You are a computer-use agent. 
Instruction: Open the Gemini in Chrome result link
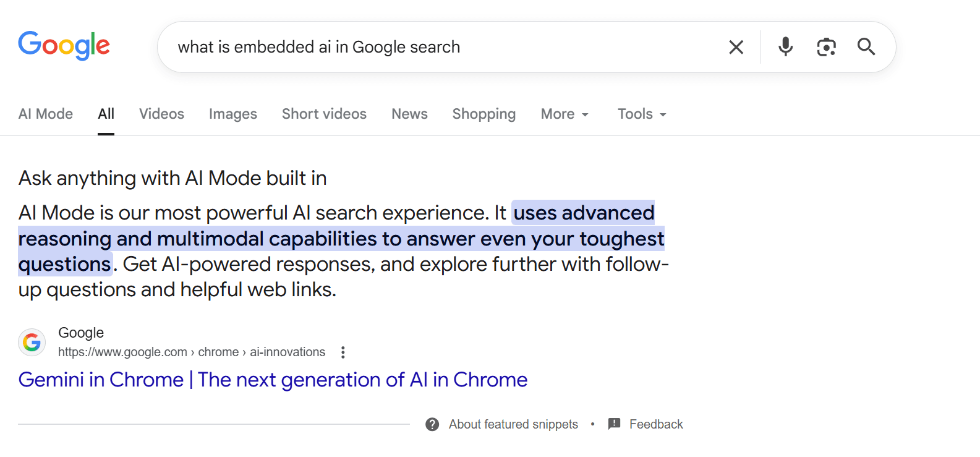[x=273, y=380]
